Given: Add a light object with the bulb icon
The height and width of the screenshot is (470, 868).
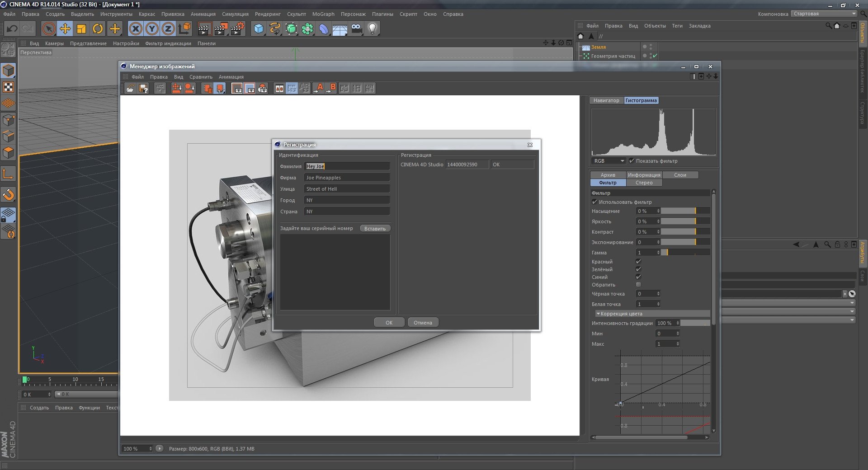Looking at the screenshot, I should pyautogui.click(x=372, y=29).
